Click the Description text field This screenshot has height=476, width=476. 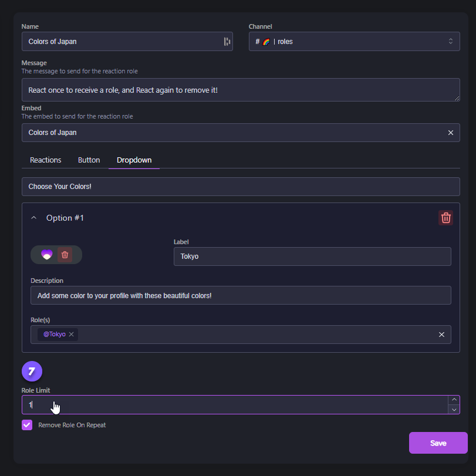pyautogui.click(x=241, y=295)
